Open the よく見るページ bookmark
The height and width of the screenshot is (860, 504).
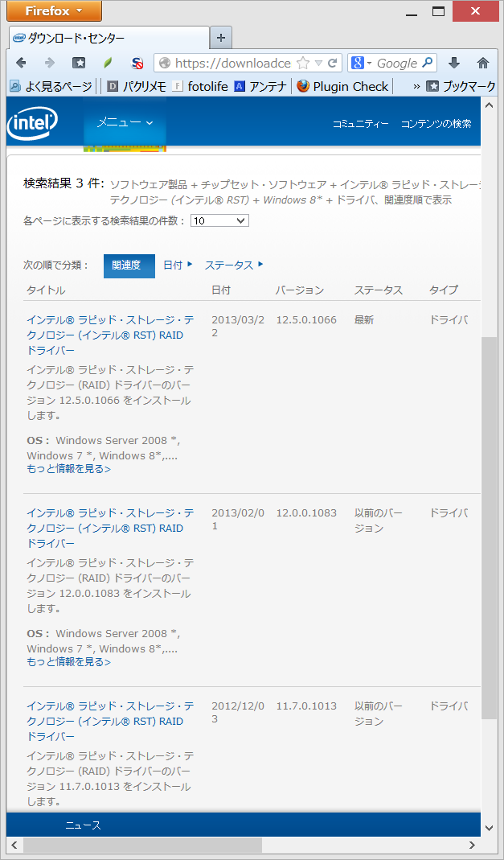click(51, 86)
